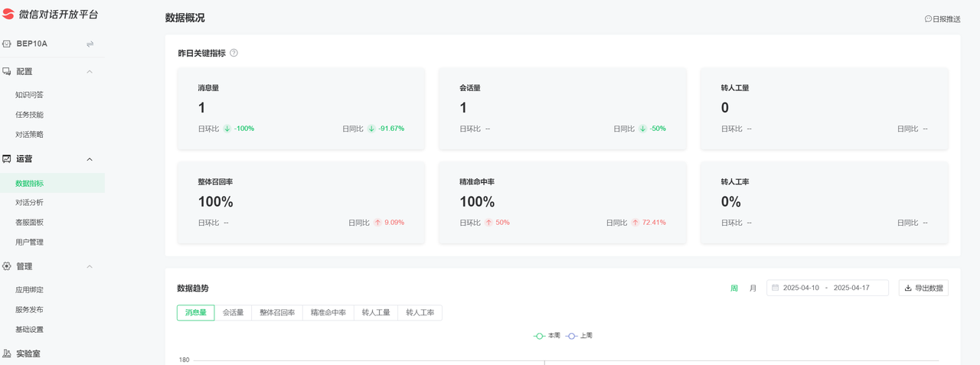Click the start date 2025-04-10 field
The width and height of the screenshot is (980, 365).
[801, 288]
